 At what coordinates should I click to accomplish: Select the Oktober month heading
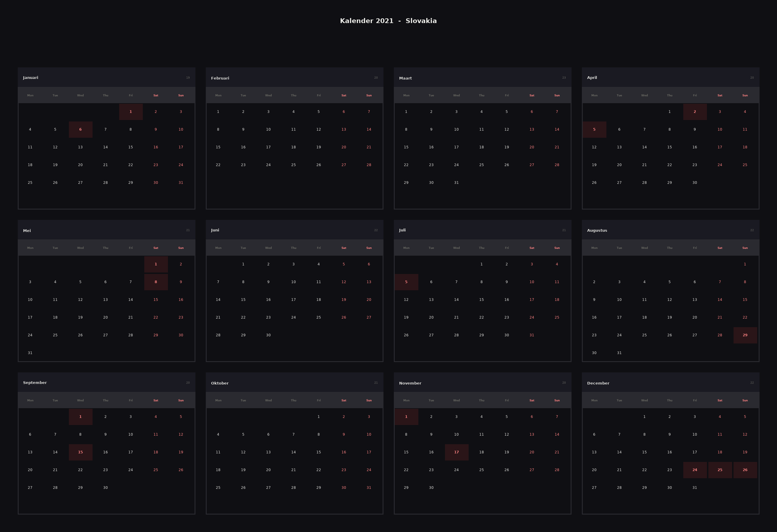click(x=220, y=383)
